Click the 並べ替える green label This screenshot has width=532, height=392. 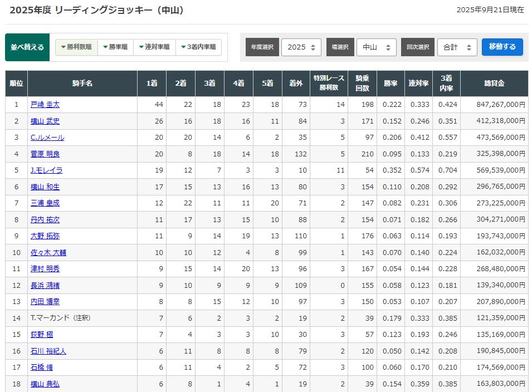click(27, 47)
